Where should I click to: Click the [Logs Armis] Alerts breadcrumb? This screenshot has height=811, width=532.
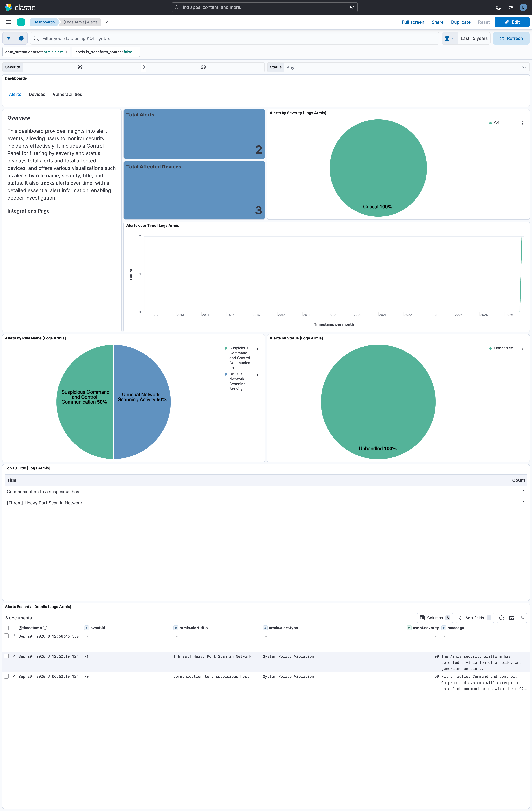(80, 22)
